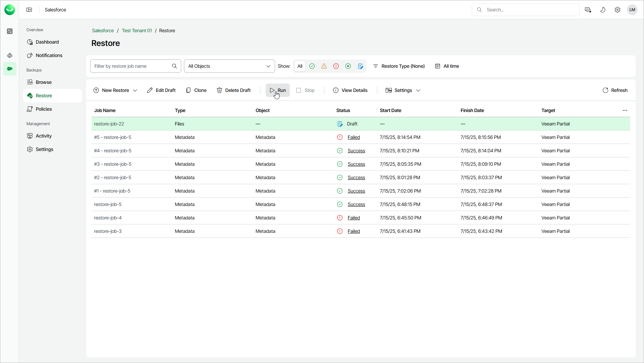The width and height of the screenshot is (644, 363).
Task: Filter by warning status icon
Action: coord(324,66)
